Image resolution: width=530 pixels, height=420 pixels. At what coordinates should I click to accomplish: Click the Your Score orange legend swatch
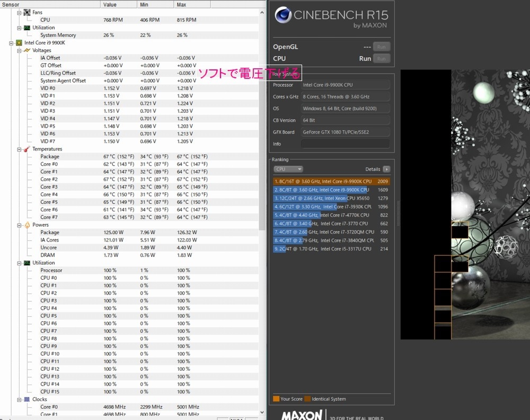[276, 399]
